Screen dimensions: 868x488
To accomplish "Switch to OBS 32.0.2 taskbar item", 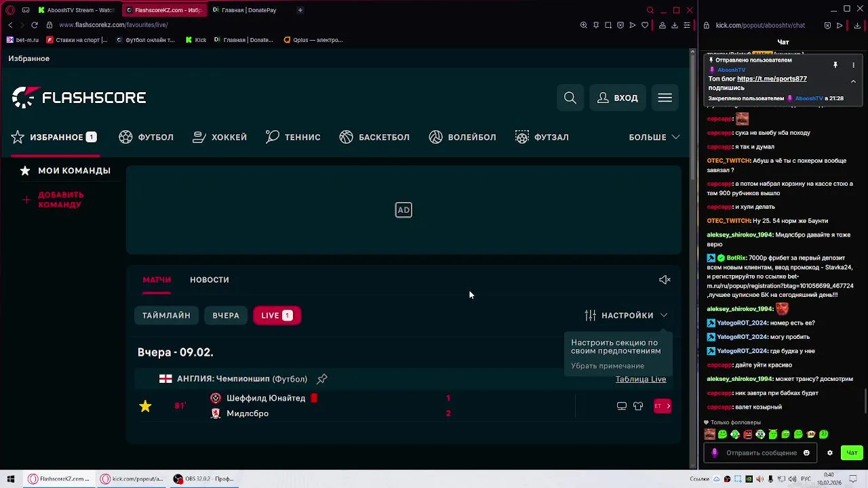I will pyautogui.click(x=204, y=479).
